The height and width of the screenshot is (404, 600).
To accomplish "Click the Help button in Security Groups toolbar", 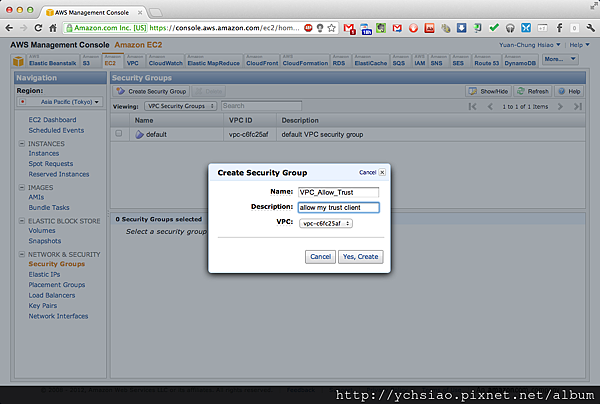I will click(x=569, y=91).
